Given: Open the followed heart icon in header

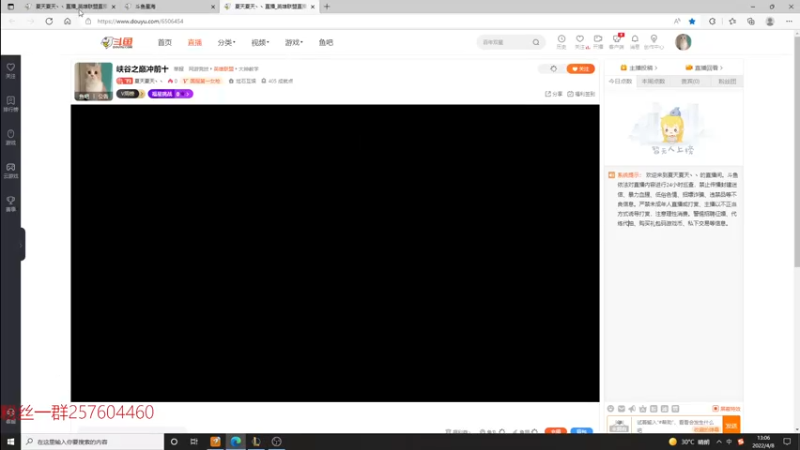Looking at the screenshot, I should tap(580, 41).
